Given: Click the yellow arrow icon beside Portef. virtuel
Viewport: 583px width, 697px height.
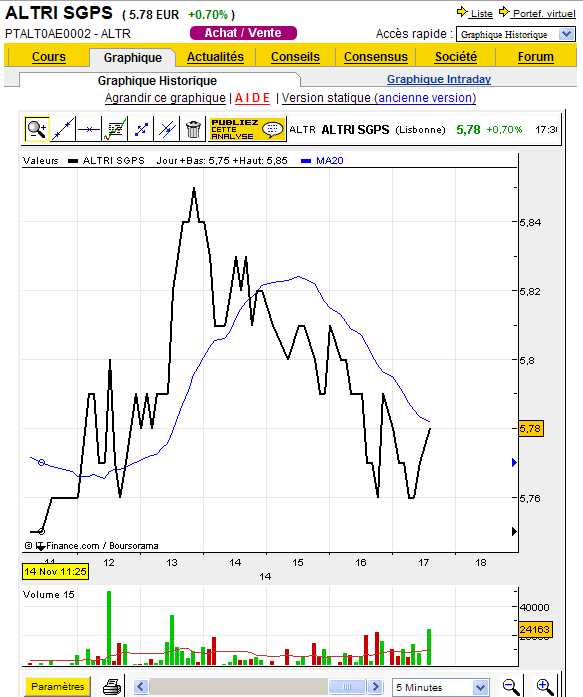Looking at the screenshot, I should (x=503, y=12).
